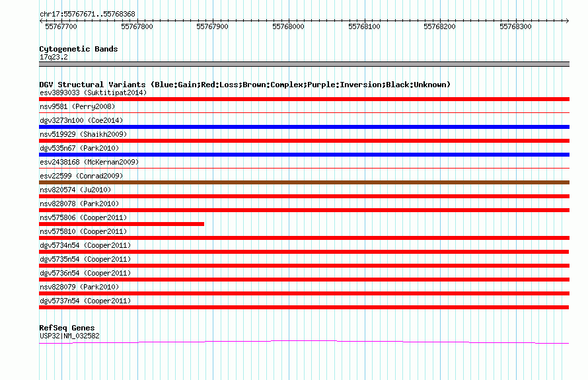Click ruler position 55768300
588x380 pixels.
click(515, 26)
